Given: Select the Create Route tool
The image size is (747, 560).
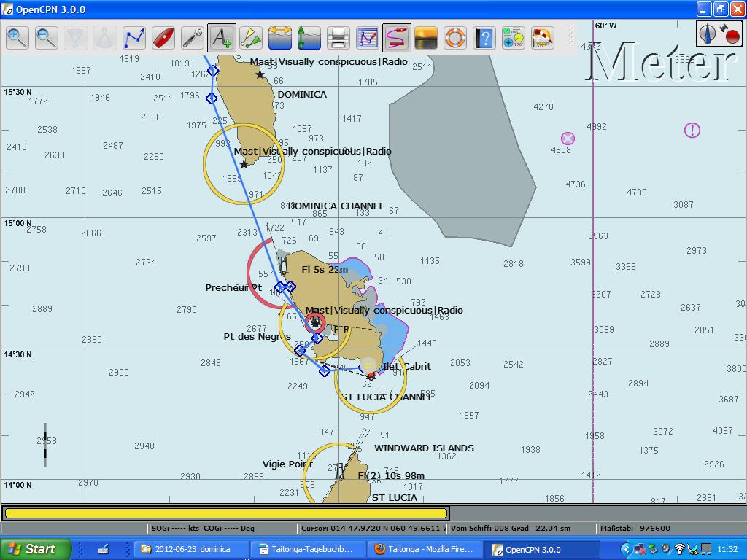Looking at the screenshot, I should pyautogui.click(x=134, y=38).
